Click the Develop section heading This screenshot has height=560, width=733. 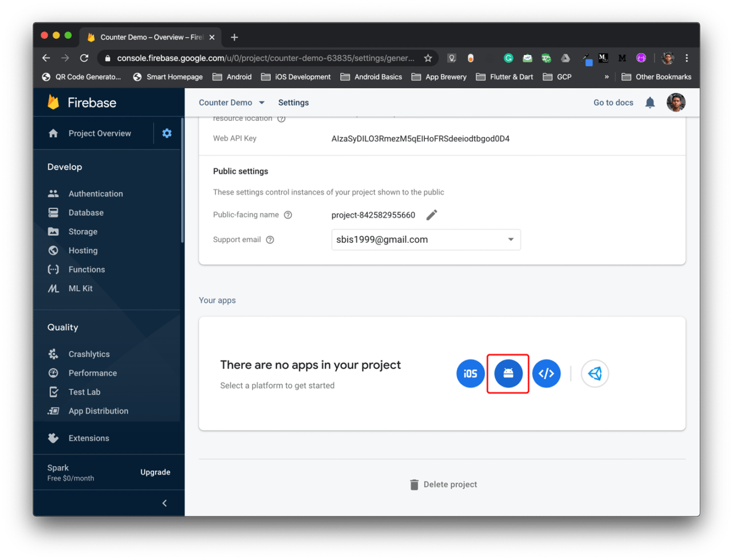click(65, 167)
